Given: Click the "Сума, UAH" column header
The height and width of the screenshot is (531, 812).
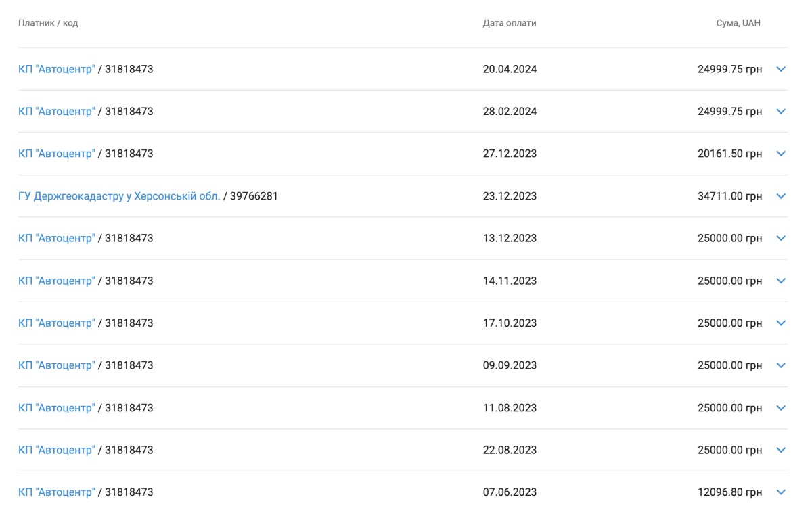Looking at the screenshot, I should click(738, 23).
